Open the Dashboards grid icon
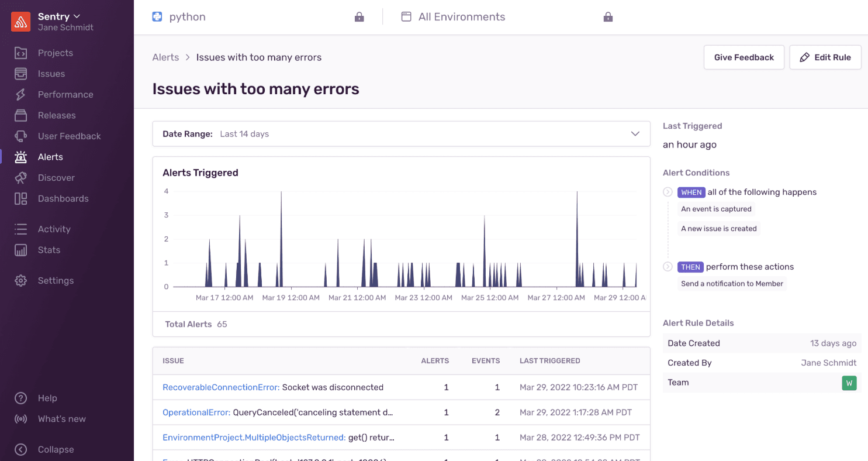Screen dimensions: 868x461 [x=22, y=198]
